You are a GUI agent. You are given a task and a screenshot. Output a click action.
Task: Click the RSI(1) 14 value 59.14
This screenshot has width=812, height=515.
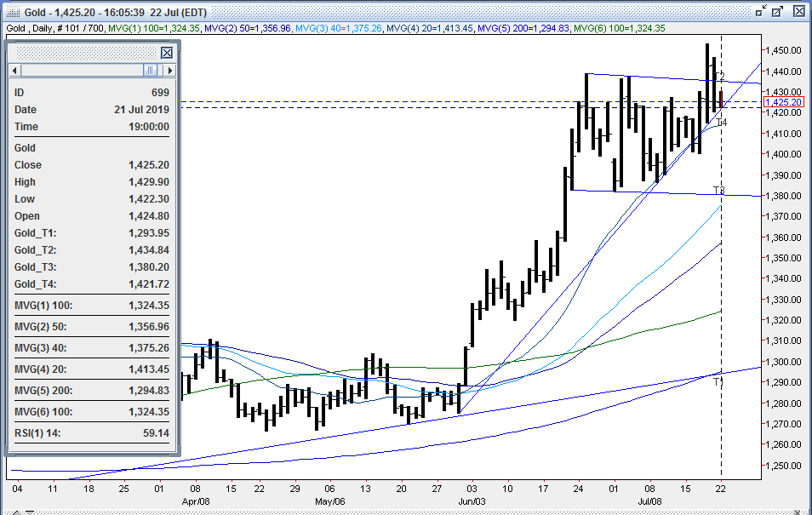156,433
